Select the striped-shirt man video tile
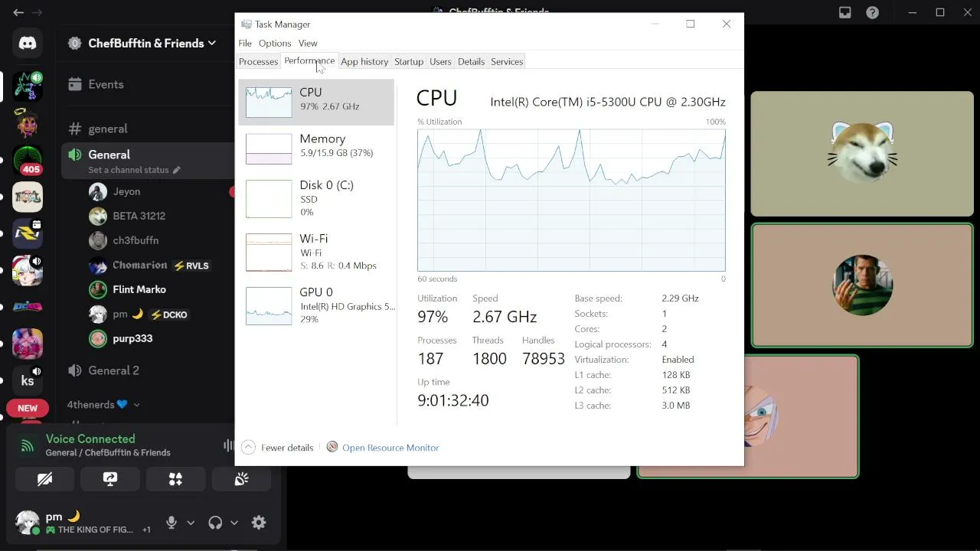Viewport: 980px width, 551px height. coord(861,285)
